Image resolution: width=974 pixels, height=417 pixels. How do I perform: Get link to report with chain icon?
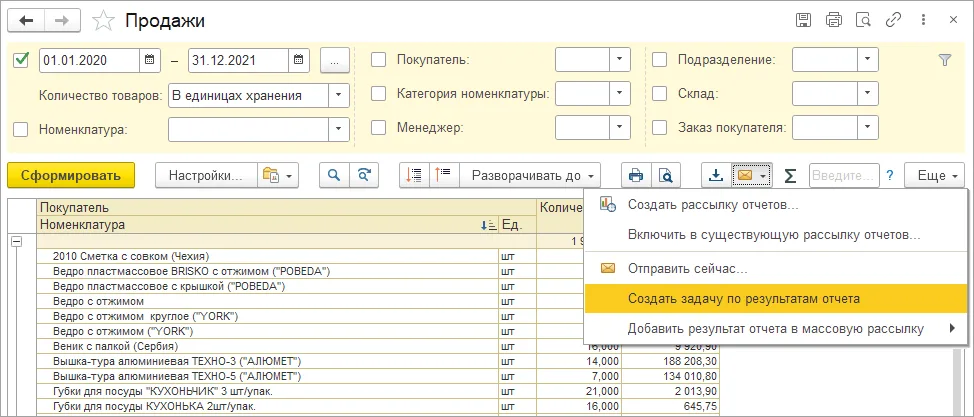[x=893, y=20]
